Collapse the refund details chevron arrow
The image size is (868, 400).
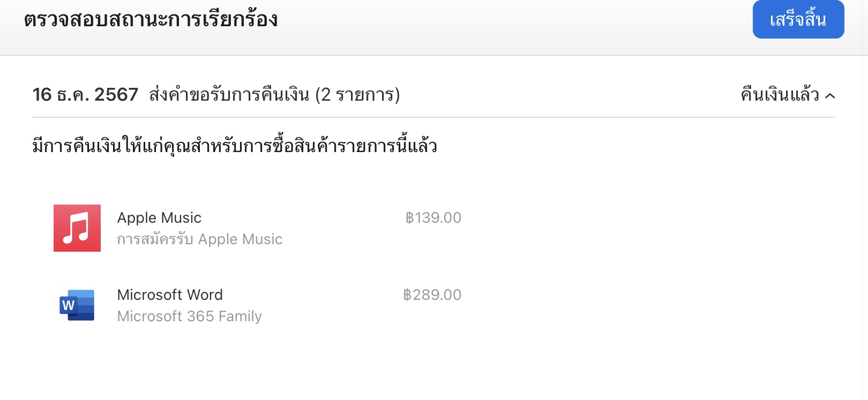pos(830,96)
